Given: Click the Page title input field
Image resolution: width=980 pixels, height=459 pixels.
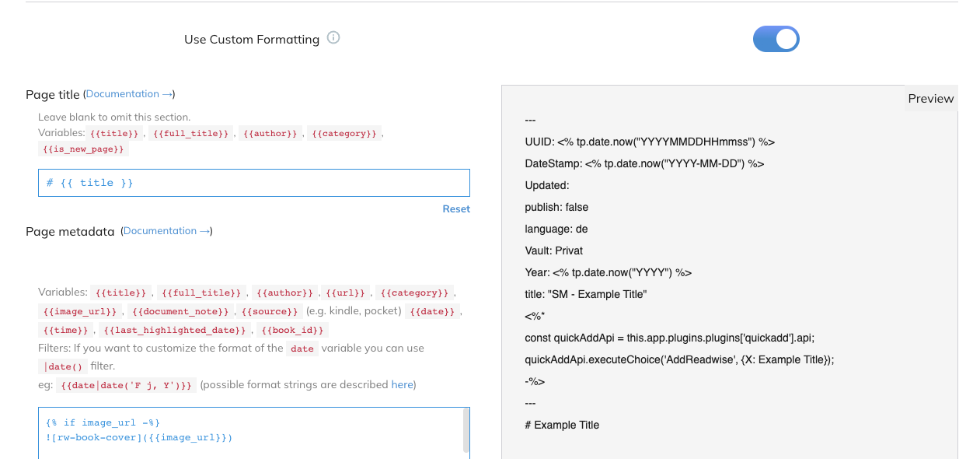Looking at the screenshot, I should coord(253,183).
